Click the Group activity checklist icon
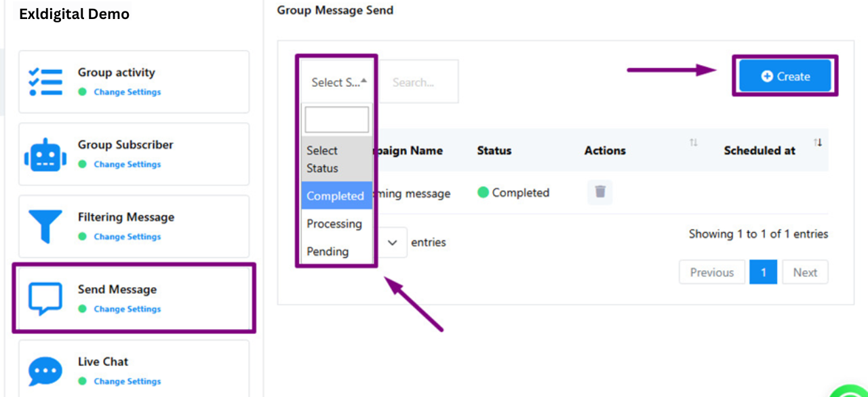The image size is (868, 397). (x=45, y=81)
